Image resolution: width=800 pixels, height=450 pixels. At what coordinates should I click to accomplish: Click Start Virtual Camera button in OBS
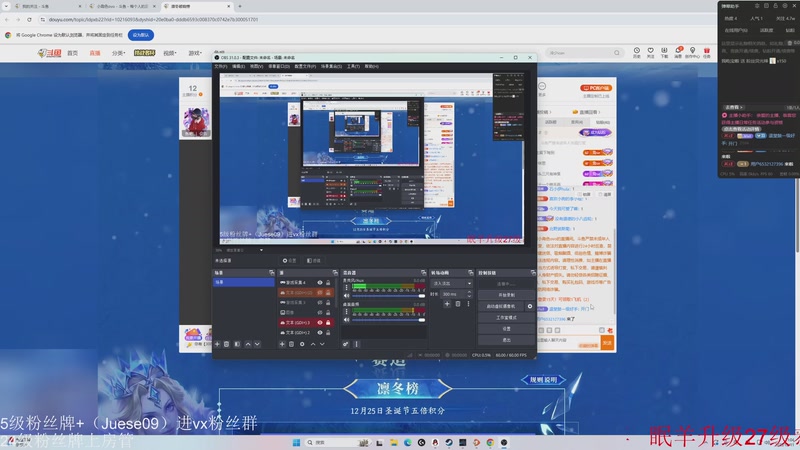click(501, 307)
